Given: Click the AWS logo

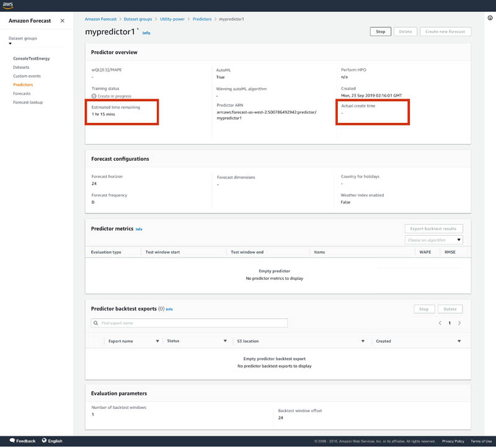Looking at the screenshot, I should [x=7, y=6].
